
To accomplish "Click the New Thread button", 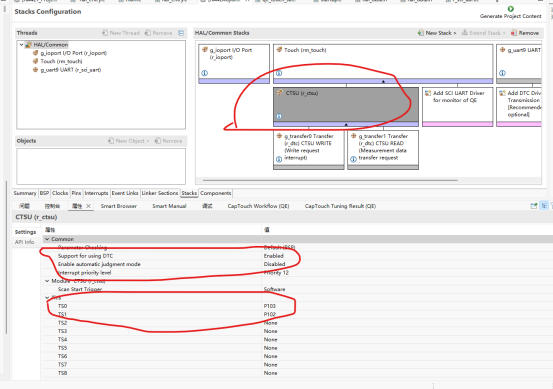I will tap(121, 33).
